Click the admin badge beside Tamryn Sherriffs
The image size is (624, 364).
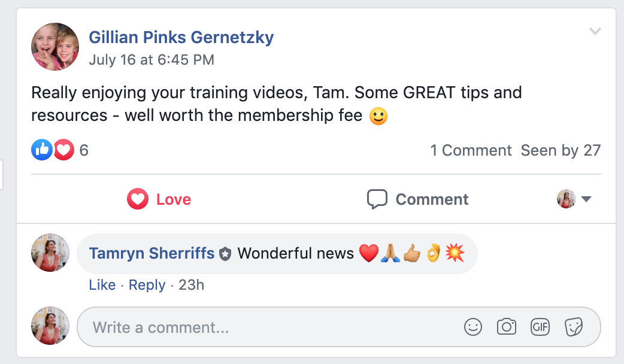click(225, 254)
